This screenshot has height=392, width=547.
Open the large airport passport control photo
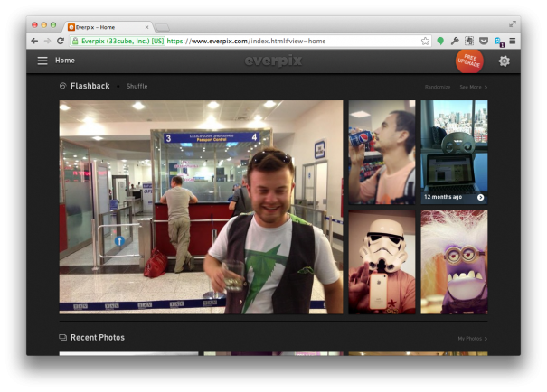point(201,207)
